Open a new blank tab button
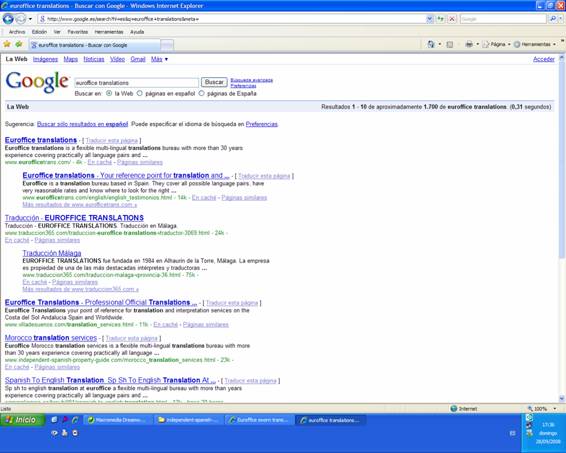The height and width of the screenshot is (453, 566). click(x=167, y=45)
